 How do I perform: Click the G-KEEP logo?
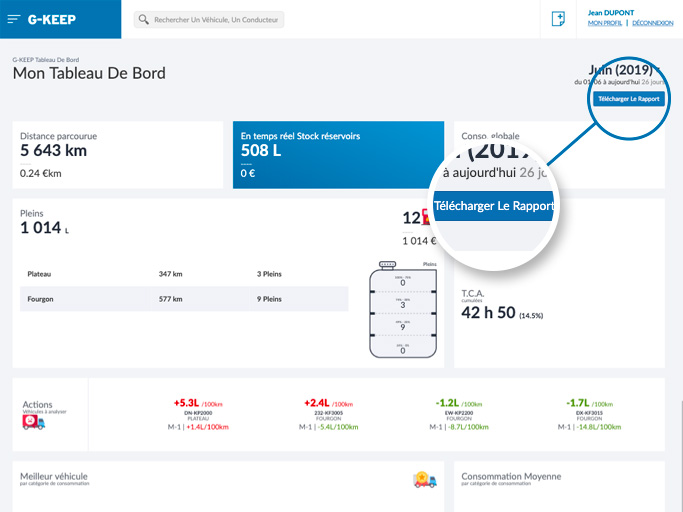coord(54,19)
